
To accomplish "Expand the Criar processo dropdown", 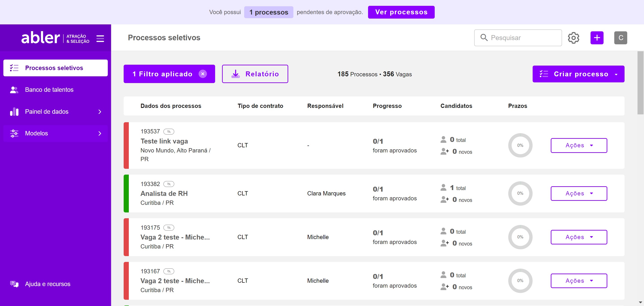I will (x=616, y=74).
